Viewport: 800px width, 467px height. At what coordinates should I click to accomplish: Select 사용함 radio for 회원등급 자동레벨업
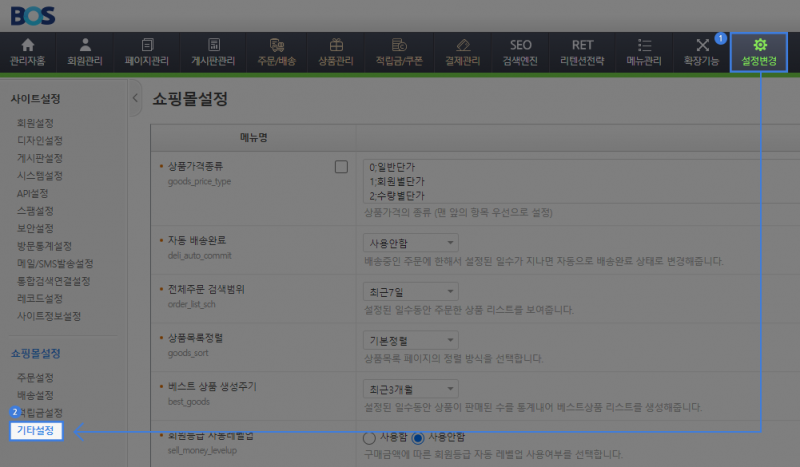coord(369,437)
